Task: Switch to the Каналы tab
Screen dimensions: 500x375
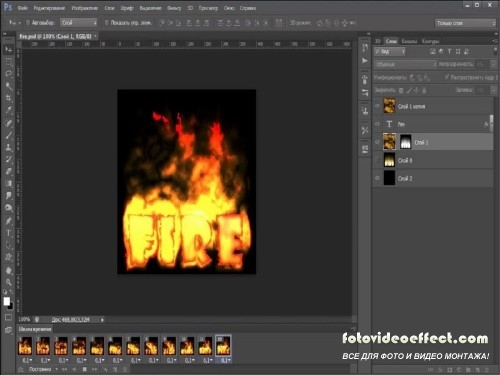Action: 409,41
